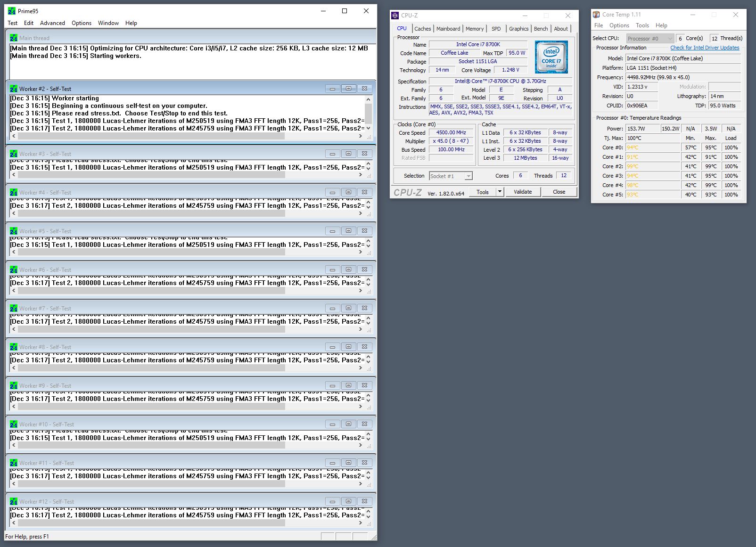The width and height of the screenshot is (756, 547).
Task: Maximize the Worker #10 Self-Test window
Action: click(x=348, y=424)
